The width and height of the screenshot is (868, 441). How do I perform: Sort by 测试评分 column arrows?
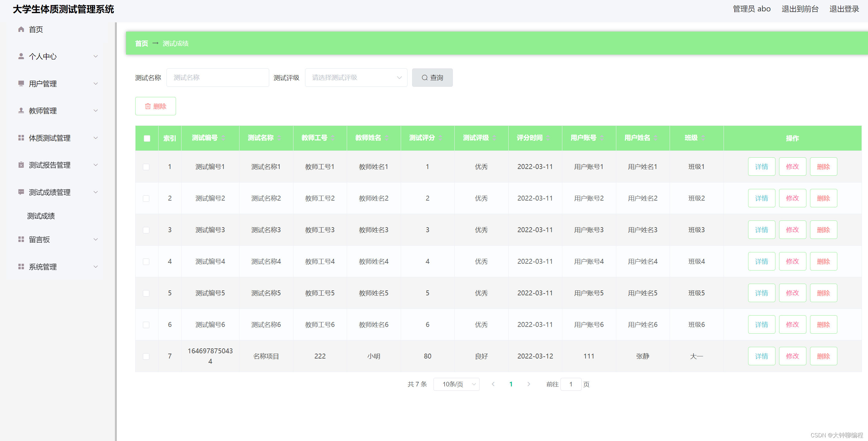pyautogui.click(x=440, y=138)
